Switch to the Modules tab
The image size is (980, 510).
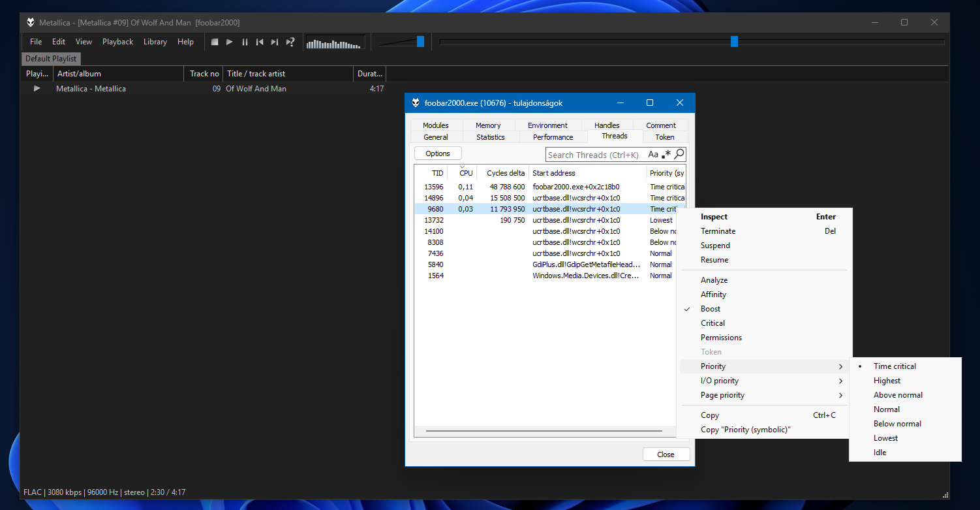pos(436,125)
